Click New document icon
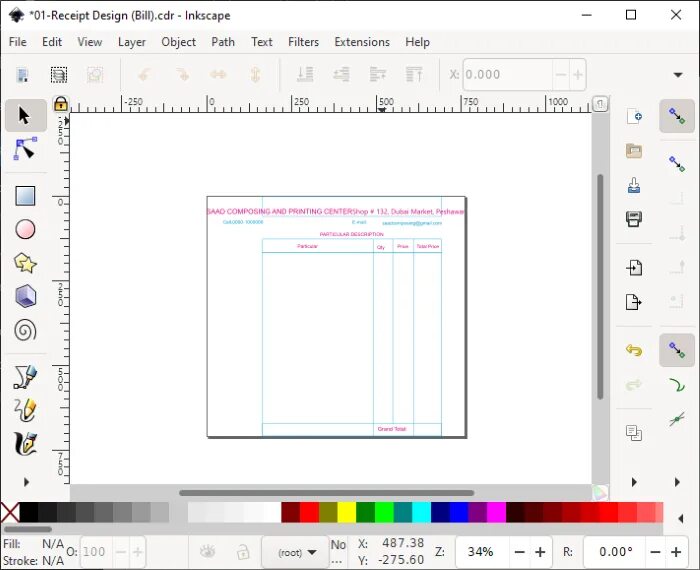 (634, 116)
